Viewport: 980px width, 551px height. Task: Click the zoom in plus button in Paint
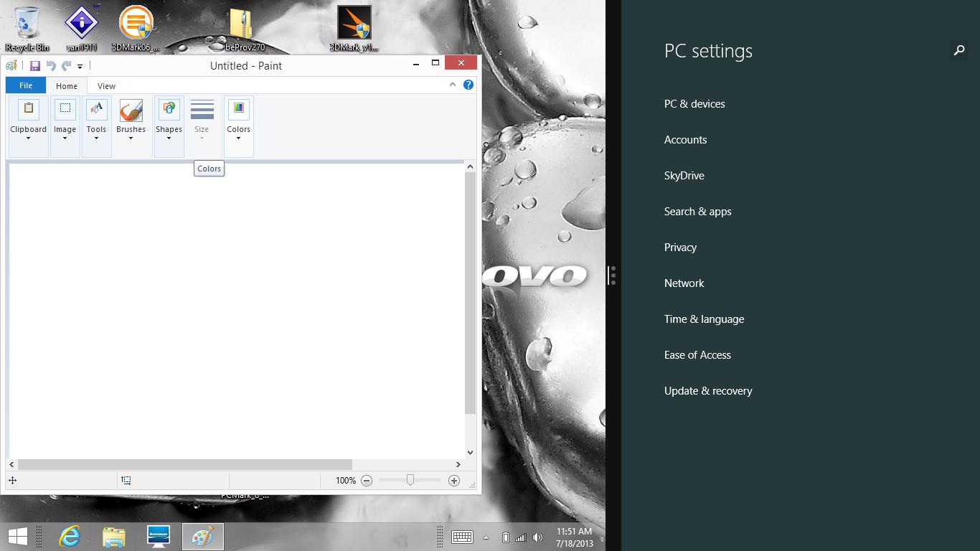(454, 481)
